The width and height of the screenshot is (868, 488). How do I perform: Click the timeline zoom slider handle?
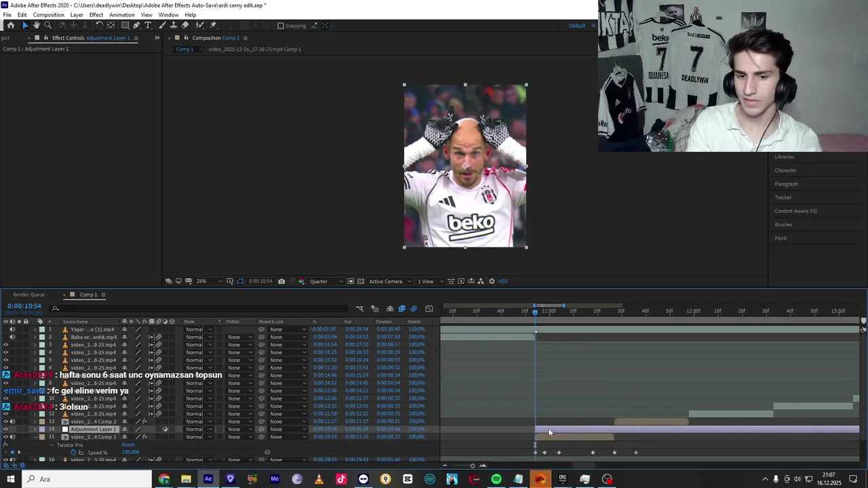(x=473, y=466)
